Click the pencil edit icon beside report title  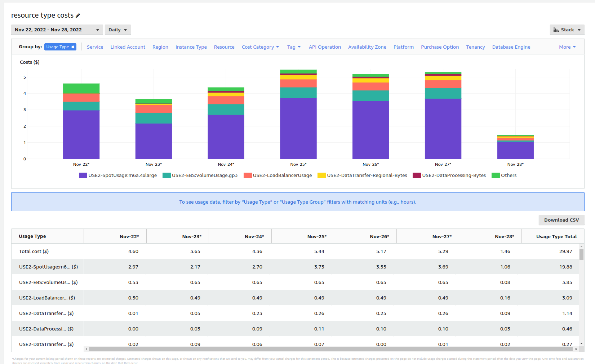[x=78, y=15]
